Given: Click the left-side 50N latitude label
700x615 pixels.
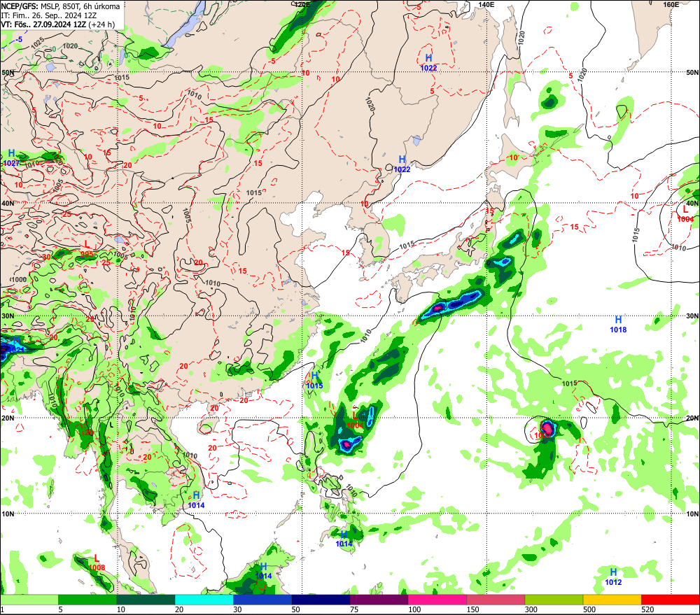Looking at the screenshot, I should click(x=8, y=72).
